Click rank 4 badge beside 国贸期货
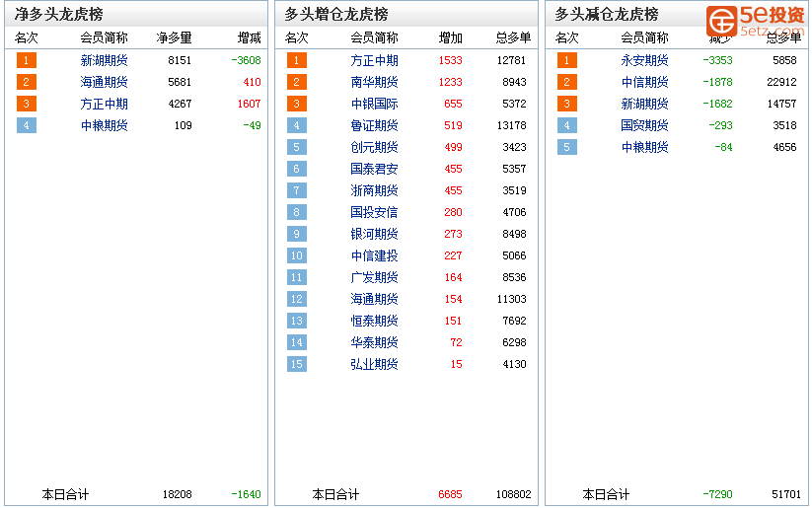The image size is (812, 508). [567, 126]
